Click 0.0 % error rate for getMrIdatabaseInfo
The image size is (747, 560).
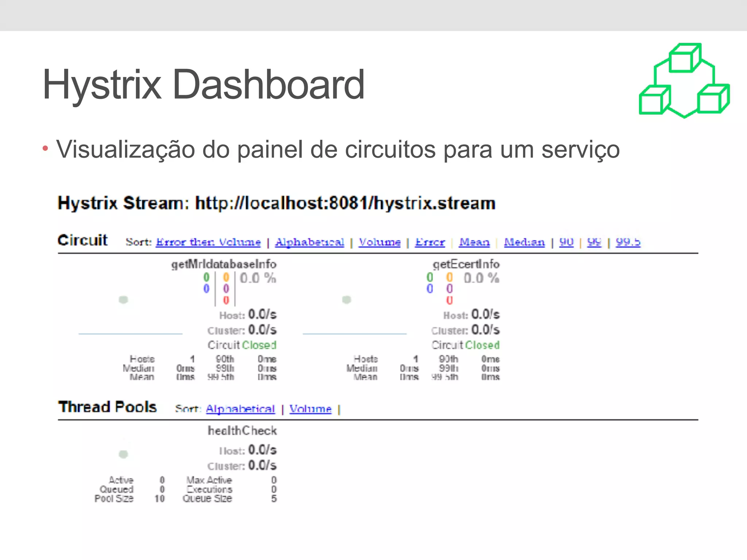258,278
